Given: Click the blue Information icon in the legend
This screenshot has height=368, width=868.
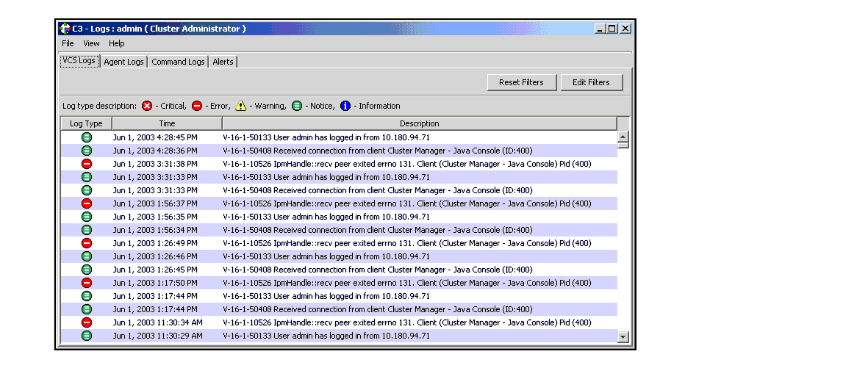Looking at the screenshot, I should pyautogui.click(x=345, y=106).
